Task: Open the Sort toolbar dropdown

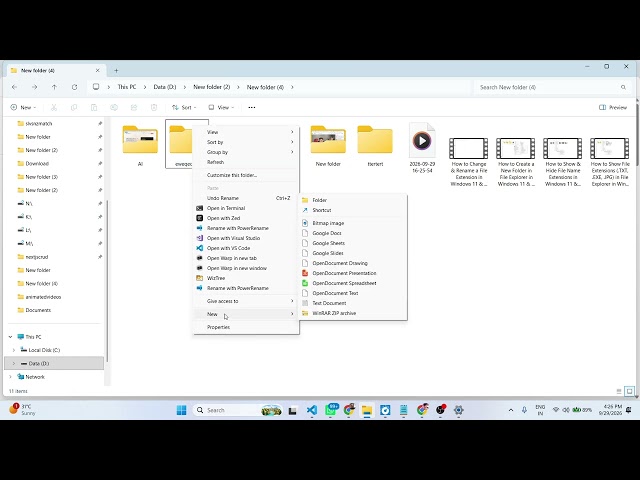Action: pyautogui.click(x=184, y=107)
